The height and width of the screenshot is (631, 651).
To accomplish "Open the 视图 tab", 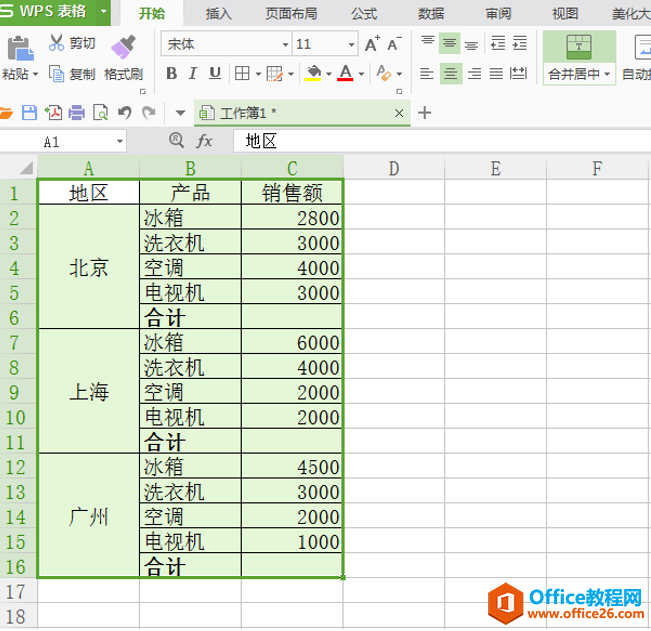I will pos(565,14).
